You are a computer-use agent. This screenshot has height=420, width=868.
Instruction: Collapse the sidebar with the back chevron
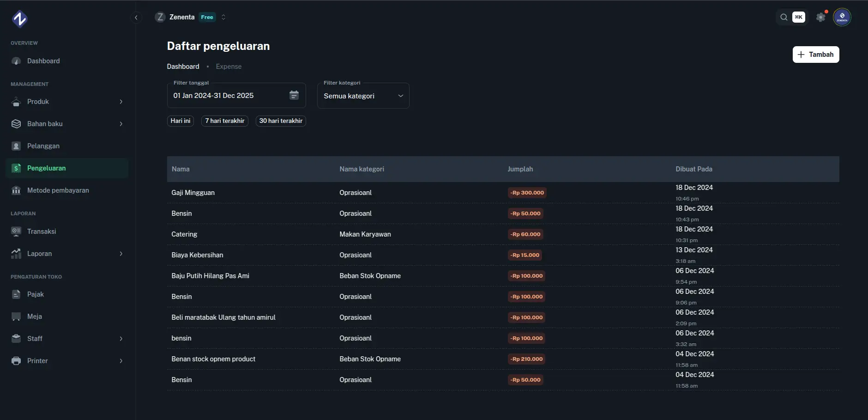pos(136,17)
